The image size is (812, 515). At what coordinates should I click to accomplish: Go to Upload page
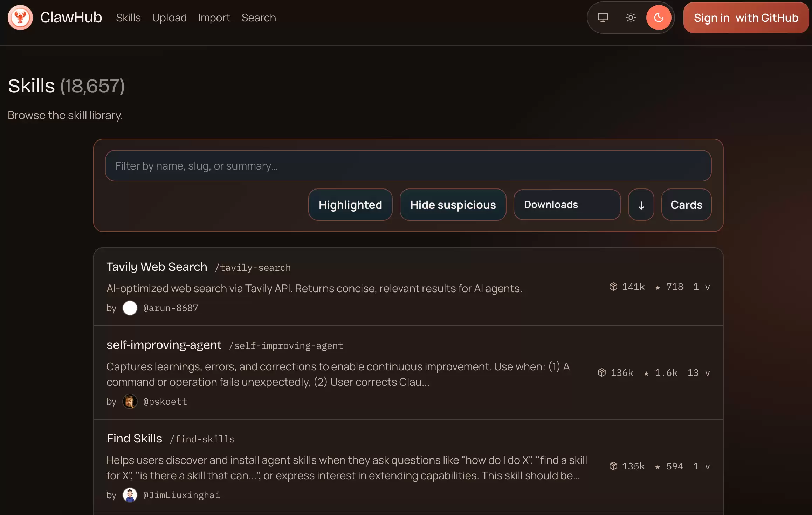(169, 18)
